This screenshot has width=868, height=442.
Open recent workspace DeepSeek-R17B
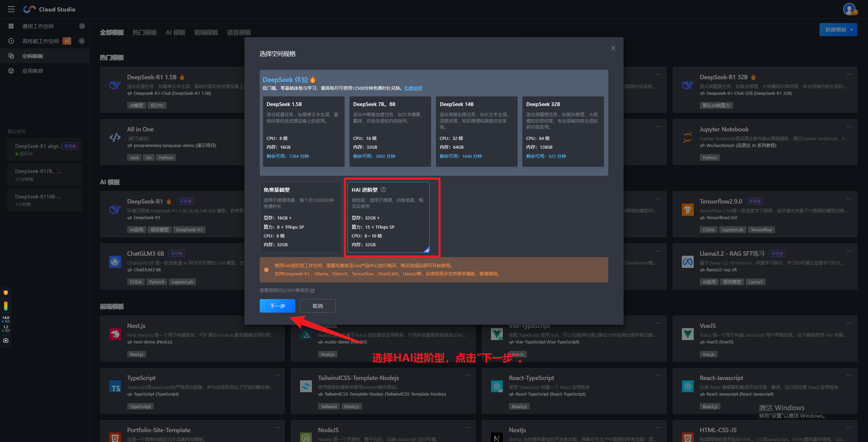[44, 174]
